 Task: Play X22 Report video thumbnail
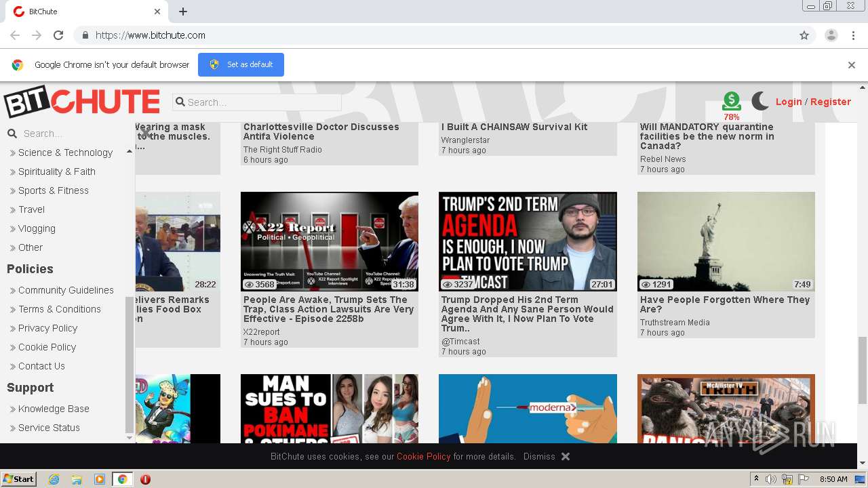point(330,241)
